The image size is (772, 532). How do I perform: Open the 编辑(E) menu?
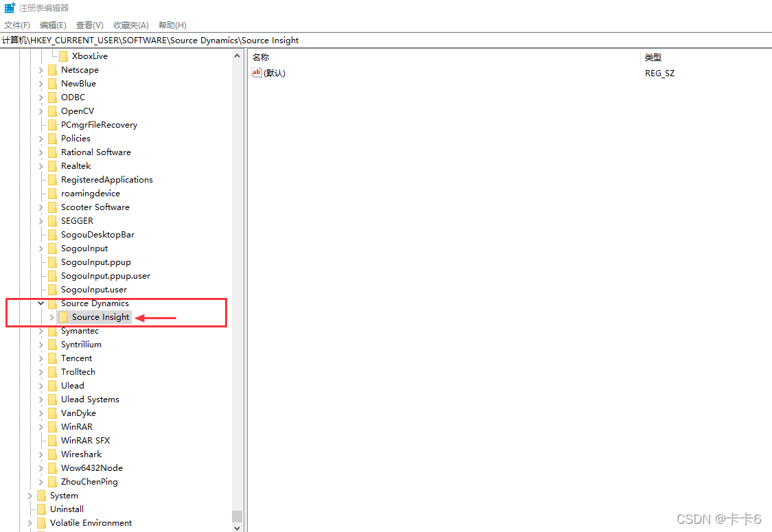pyautogui.click(x=53, y=25)
